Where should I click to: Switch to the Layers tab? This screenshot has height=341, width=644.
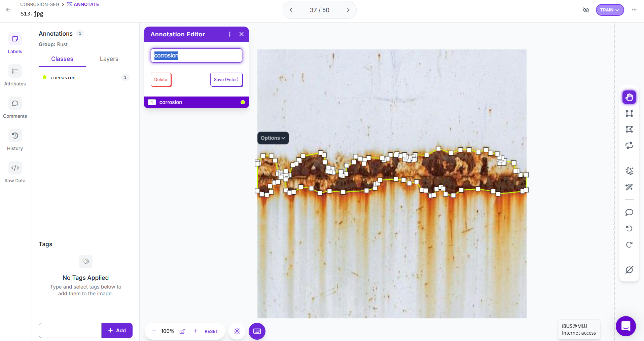click(x=109, y=59)
